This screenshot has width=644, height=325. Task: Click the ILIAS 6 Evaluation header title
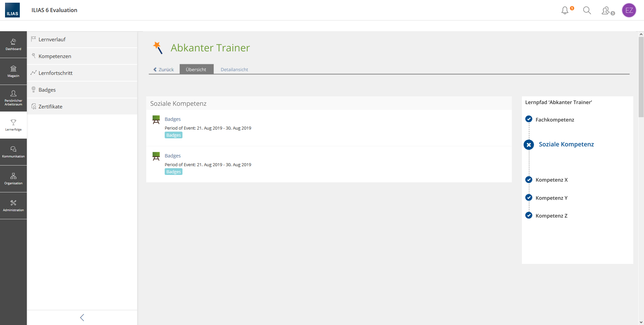54,10
